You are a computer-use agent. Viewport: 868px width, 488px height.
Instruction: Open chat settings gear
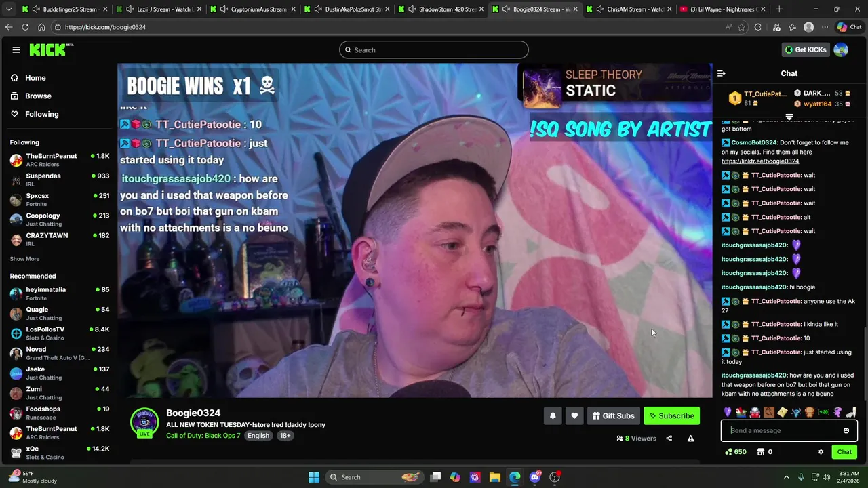pyautogui.click(x=821, y=452)
